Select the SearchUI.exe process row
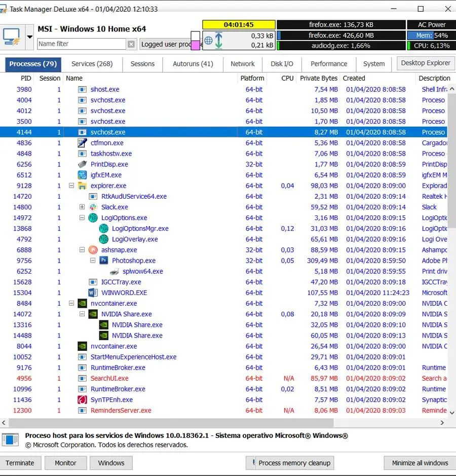Image resolution: width=456 pixels, height=476 pixels. tap(224, 378)
